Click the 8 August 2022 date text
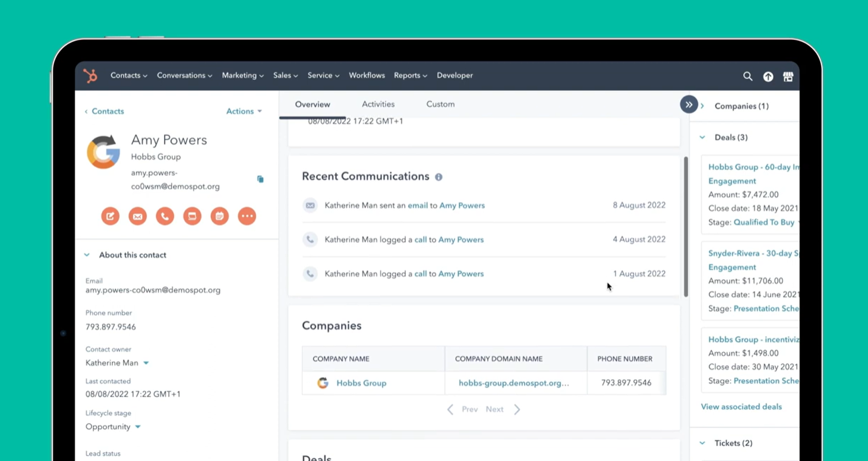The image size is (868, 461). [x=639, y=205]
